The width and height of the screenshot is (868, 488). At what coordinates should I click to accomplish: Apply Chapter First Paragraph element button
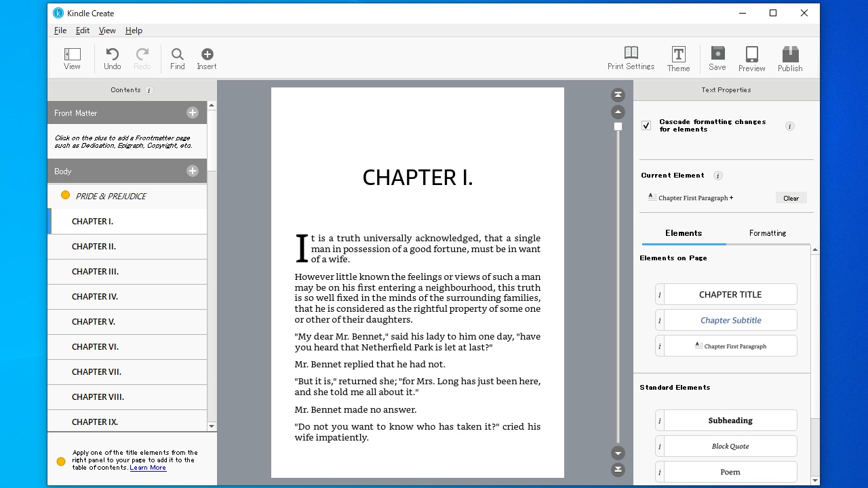[x=730, y=346]
